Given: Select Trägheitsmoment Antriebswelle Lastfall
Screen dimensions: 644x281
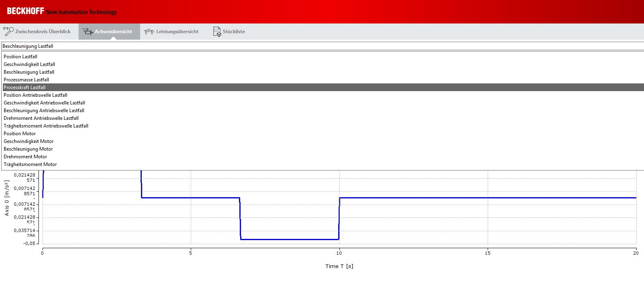Looking at the screenshot, I should 323,126.
